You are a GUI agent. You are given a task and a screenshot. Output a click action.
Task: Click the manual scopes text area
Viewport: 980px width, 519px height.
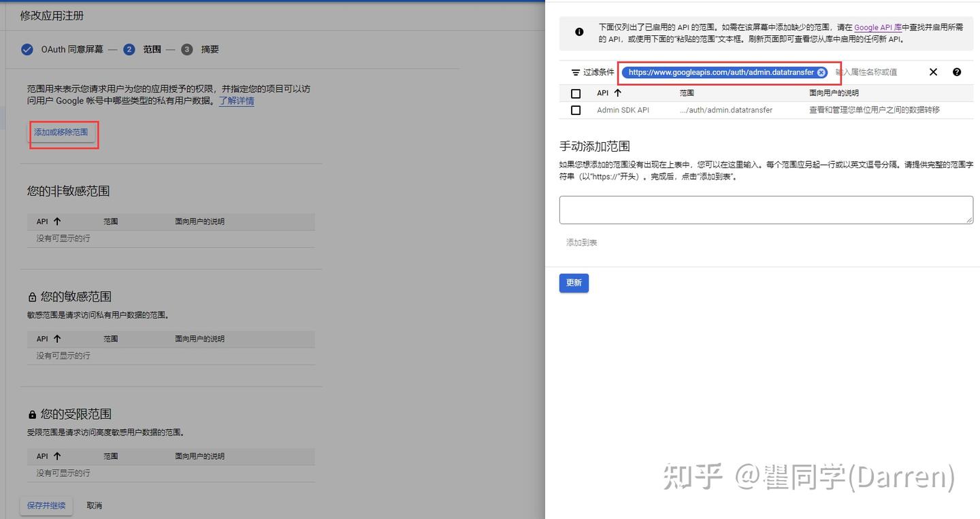[766, 210]
